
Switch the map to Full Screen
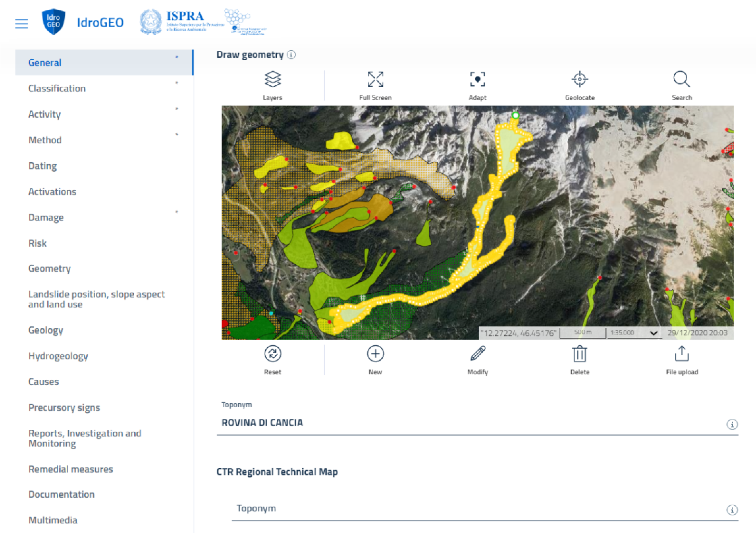[x=375, y=80]
